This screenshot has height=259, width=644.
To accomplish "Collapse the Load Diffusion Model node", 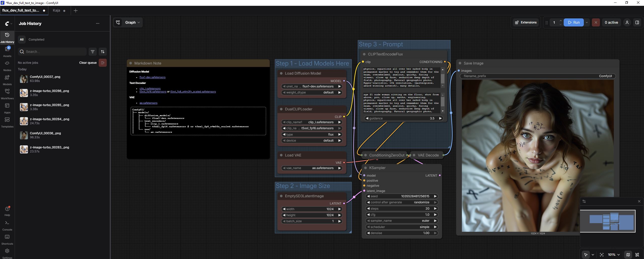I will 281,73.
